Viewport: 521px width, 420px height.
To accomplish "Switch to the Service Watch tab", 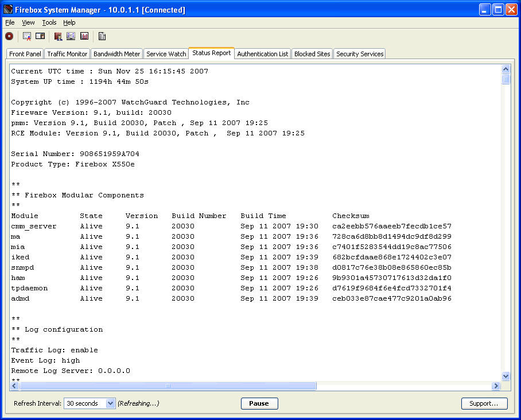I will click(166, 54).
